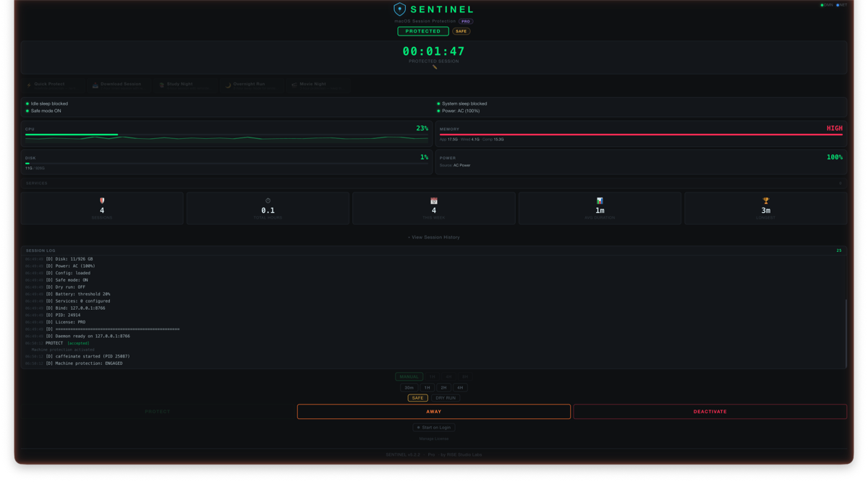This screenshot has height=482, width=868.
Task: Toggle Start on Login
Action: [434, 428]
